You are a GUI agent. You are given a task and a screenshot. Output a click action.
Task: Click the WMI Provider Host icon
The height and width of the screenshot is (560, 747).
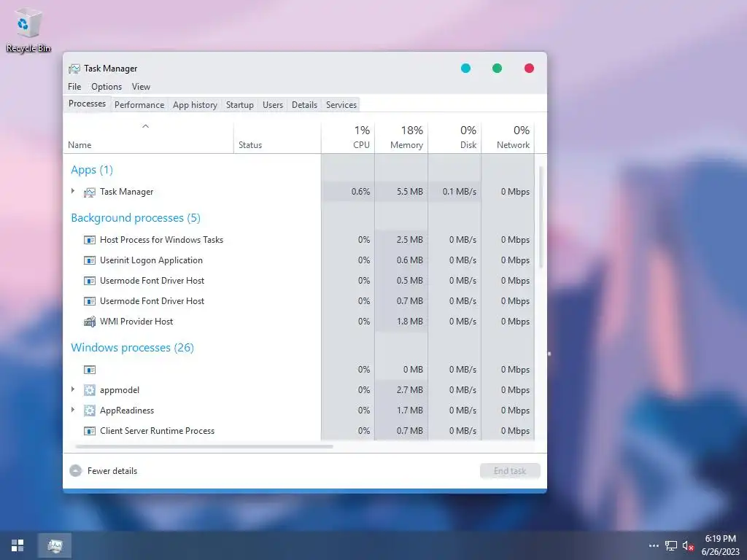90,322
